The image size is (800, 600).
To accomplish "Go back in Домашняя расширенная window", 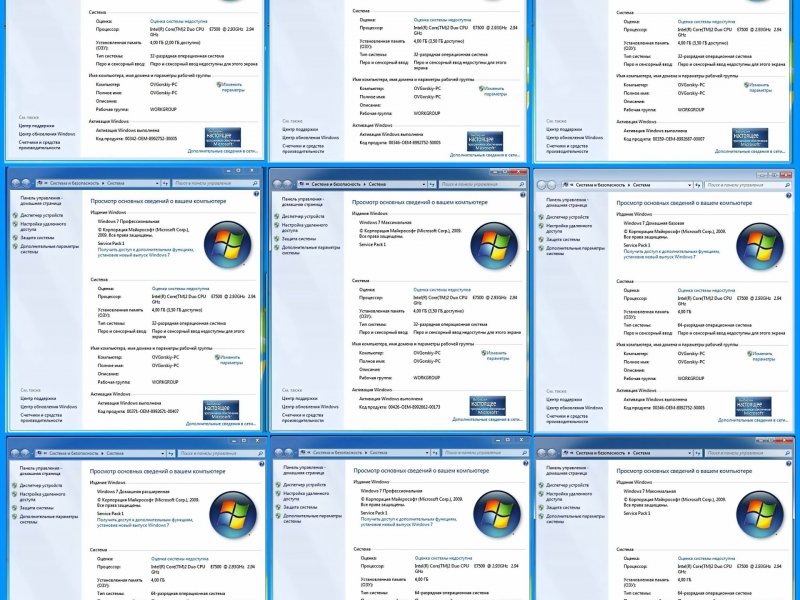I will (15, 453).
